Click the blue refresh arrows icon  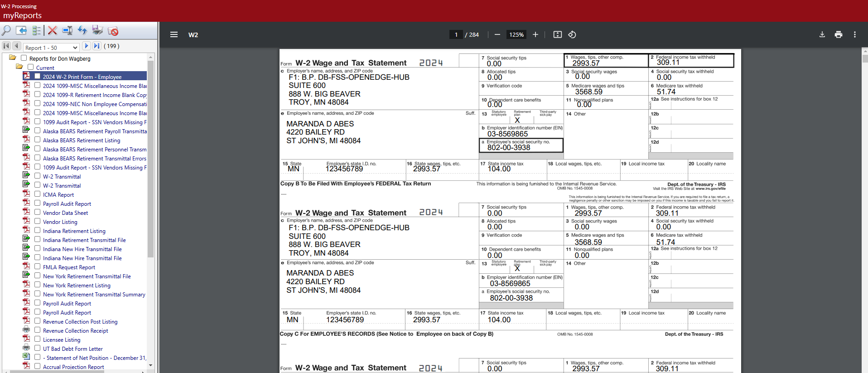coord(82,30)
